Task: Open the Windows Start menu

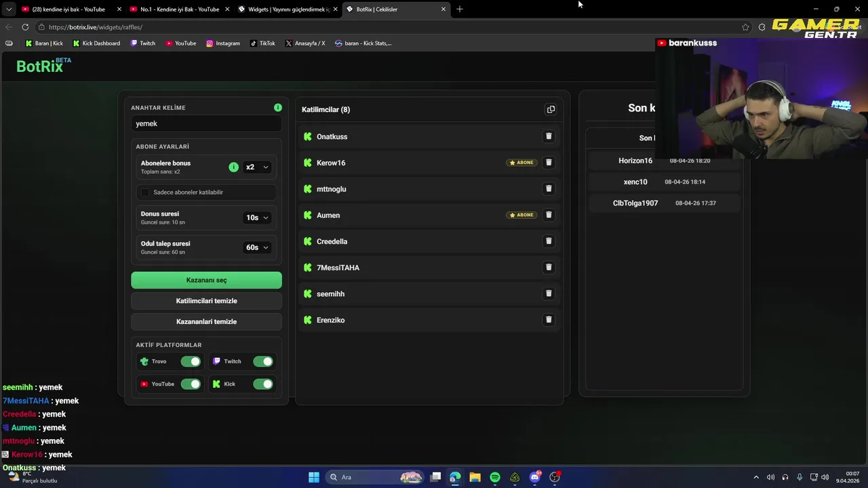Action: coord(314,477)
